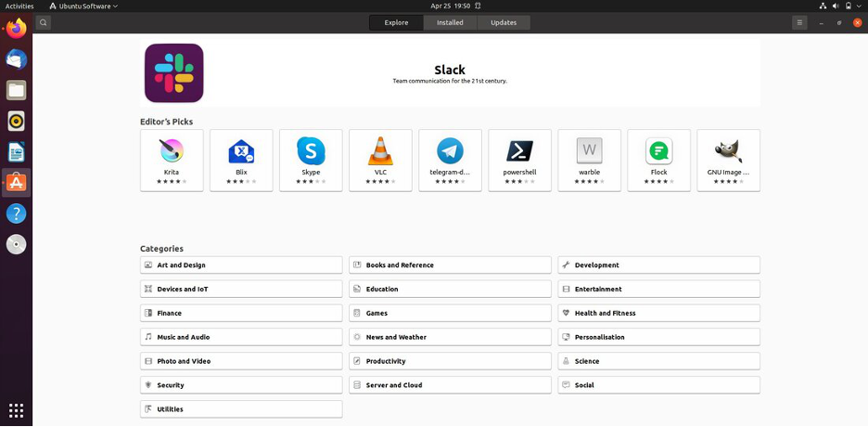Screen dimensions: 868x427
Task: Open Help from the dock
Action: click(16, 213)
